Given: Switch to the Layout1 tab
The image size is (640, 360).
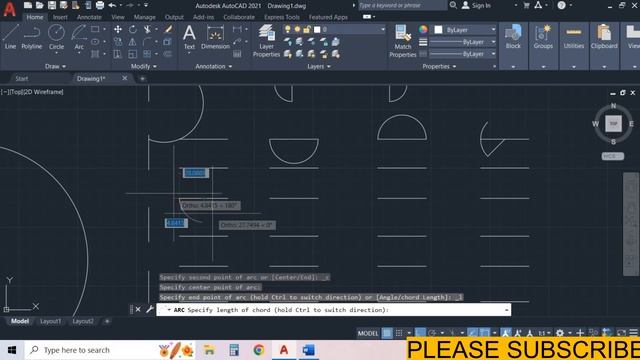Looking at the screenshot, I should [x=51, y=321].
